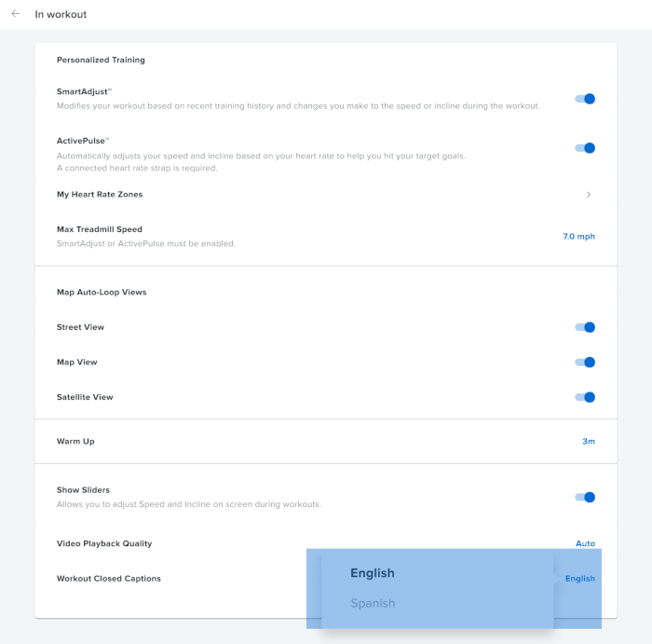652x644 pixels.
Task: Click the Max Treadmill Speed label
Action: pos(100,229)
